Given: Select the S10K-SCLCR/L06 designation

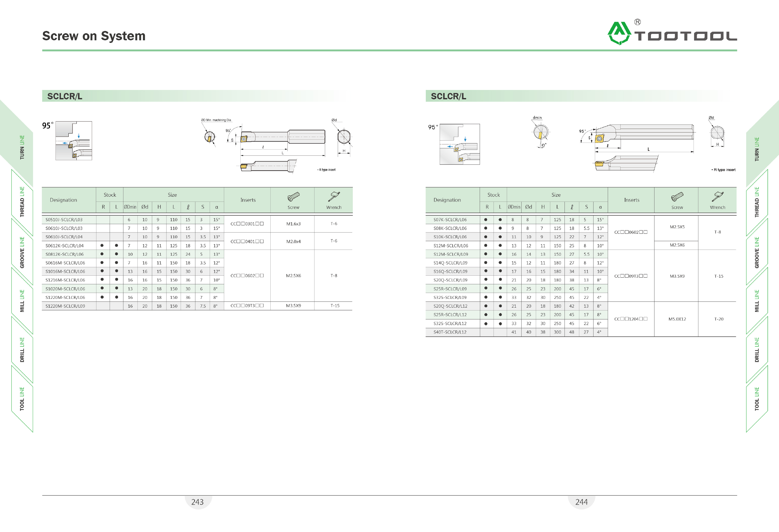Looking at the screenshot, I should (x=450, y=237).
